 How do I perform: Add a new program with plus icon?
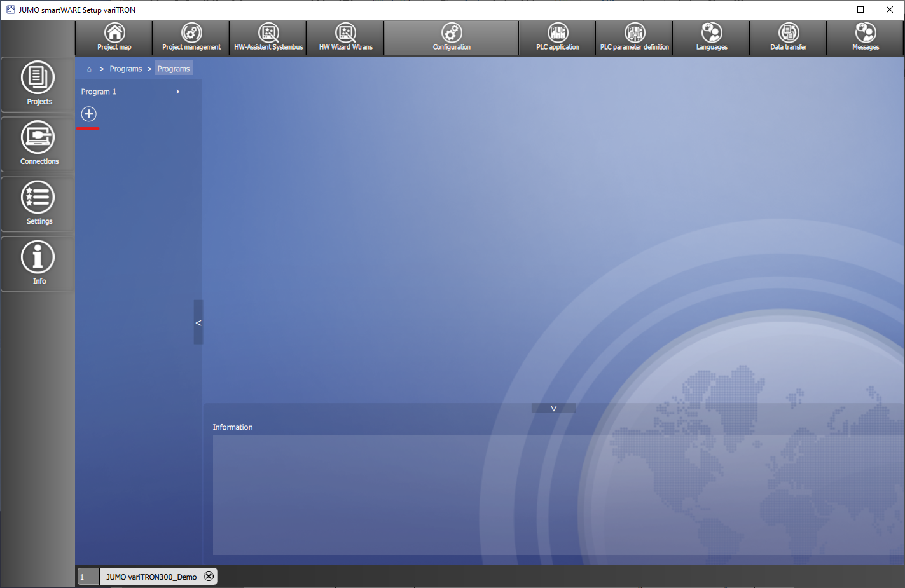89,114
